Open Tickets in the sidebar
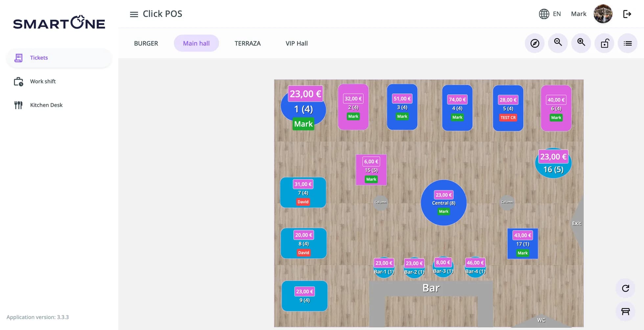 coord(59,58)
